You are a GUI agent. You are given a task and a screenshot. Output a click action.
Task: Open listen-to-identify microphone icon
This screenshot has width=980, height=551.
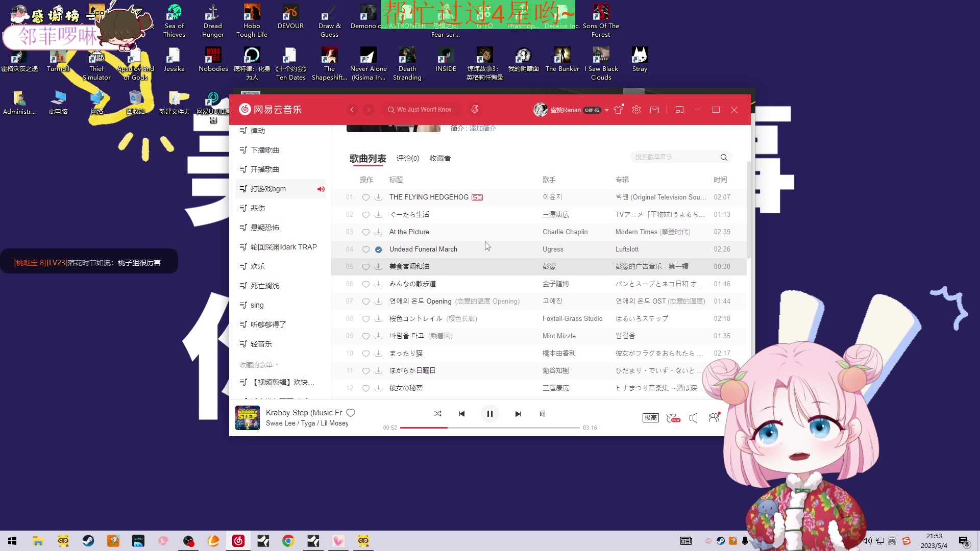coord(475,110)
